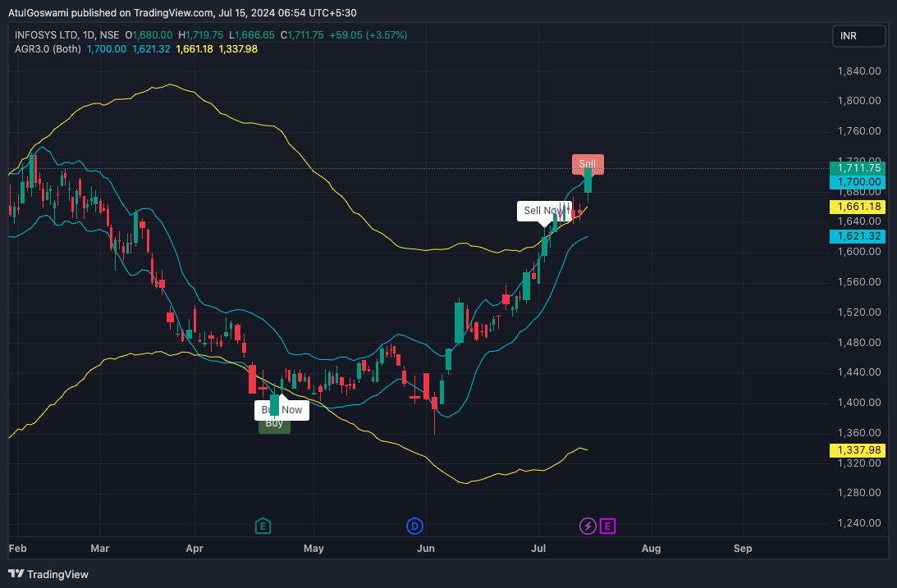Click the 1,337.98 indicator value in legend
897x588 pixels.
point(238,49)
